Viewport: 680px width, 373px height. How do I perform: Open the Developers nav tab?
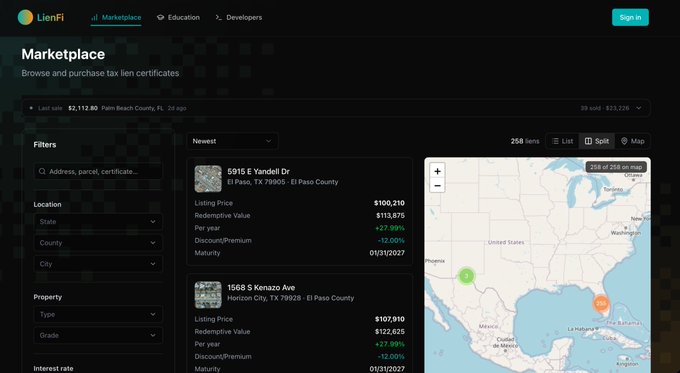pos(239,17)
